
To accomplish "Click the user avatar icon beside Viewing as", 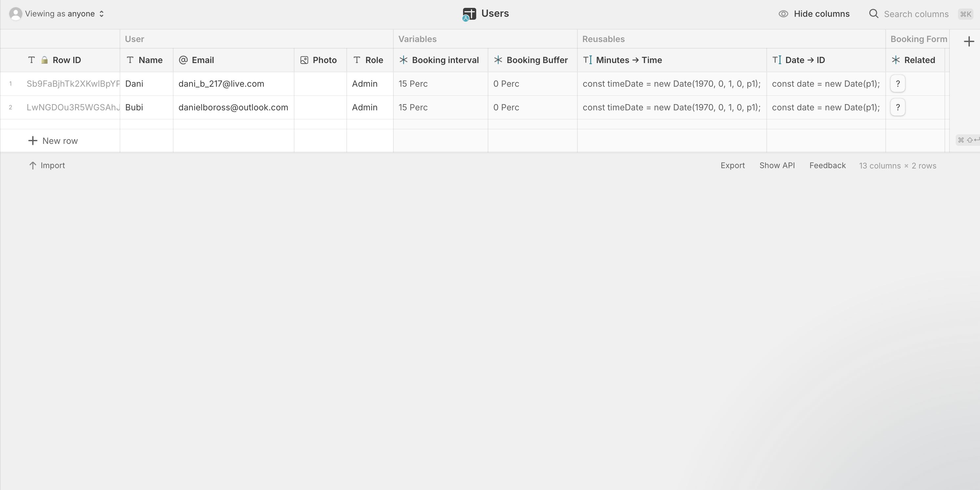I will (x=15, y=14).
